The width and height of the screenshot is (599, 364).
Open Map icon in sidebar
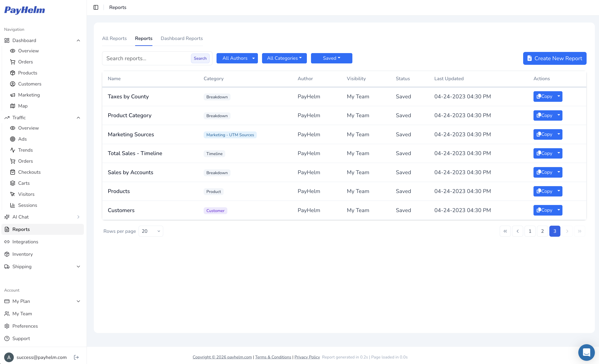coord(13,106)
